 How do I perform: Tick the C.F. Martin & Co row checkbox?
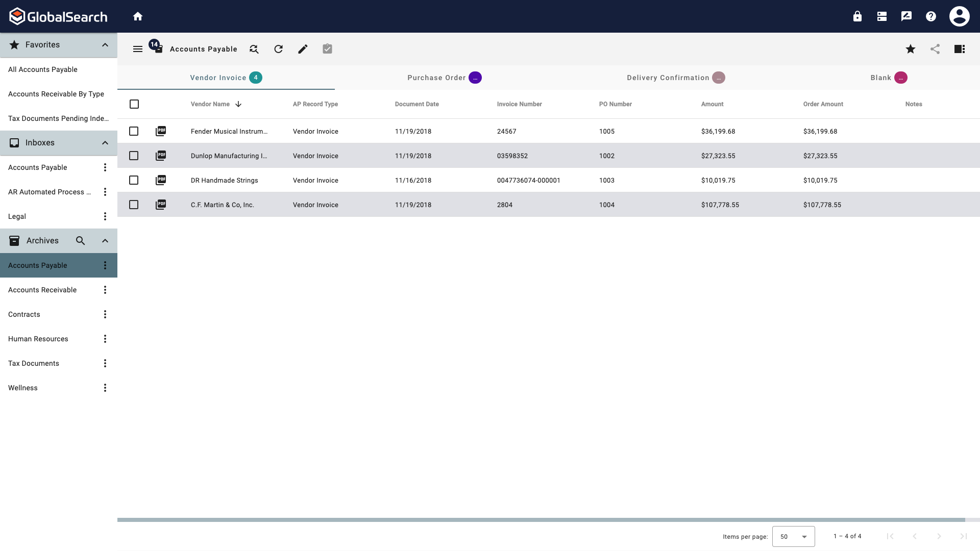134,205
